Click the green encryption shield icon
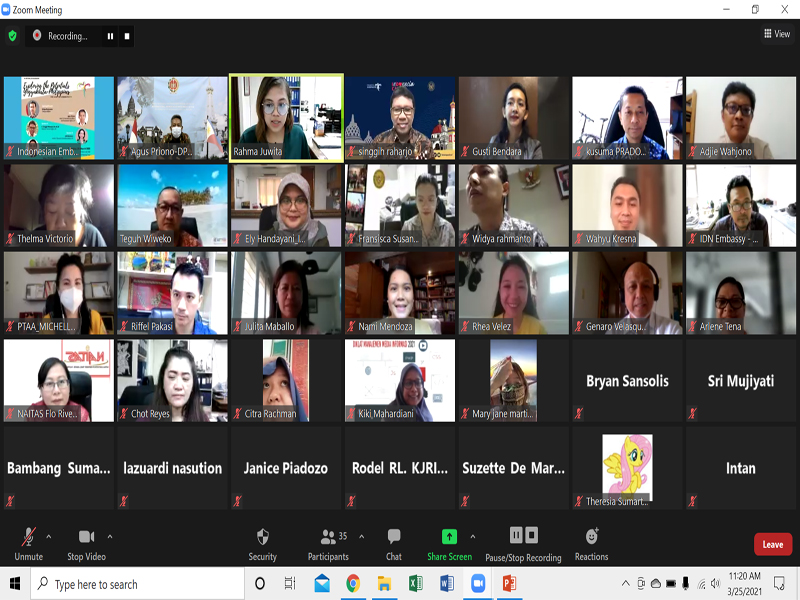Image resolution: width=800 pixels, height=600 pixels. point(12,36)
